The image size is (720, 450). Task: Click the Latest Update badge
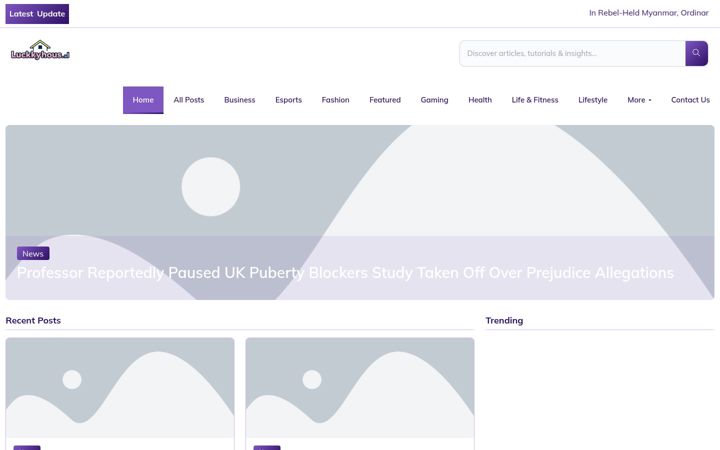37,14
